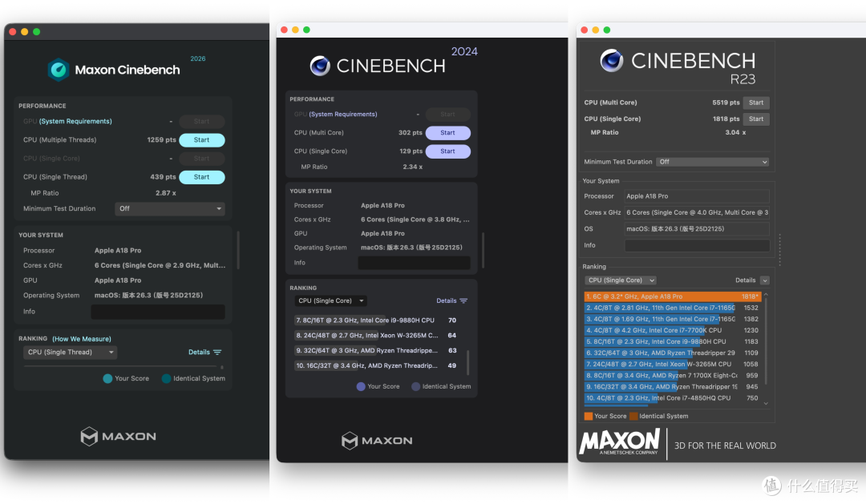The width and height of the screenshot is (866, 504).
Task: Maximize the Cinebench R23 window
Action: pos(607,30)
